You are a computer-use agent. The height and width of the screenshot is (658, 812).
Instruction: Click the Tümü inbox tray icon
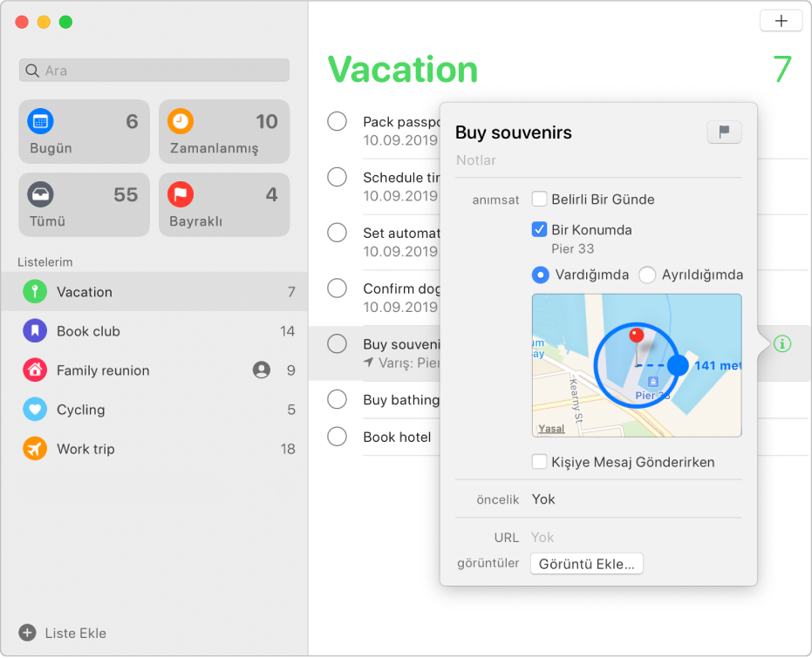[40, 194]
